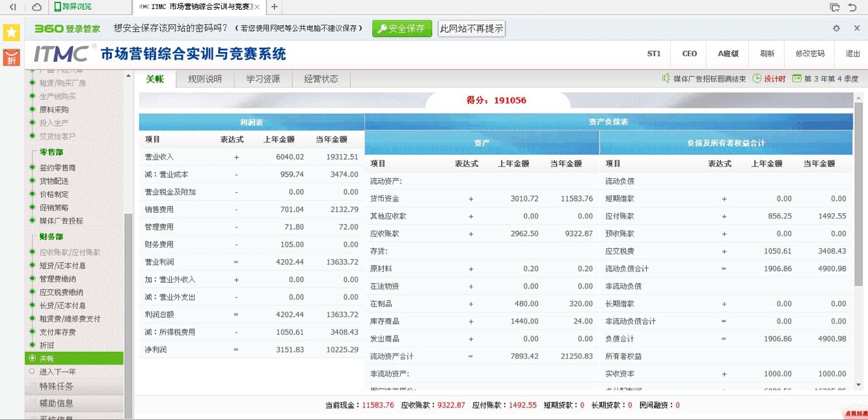Click 修改密码 change password link
The width and height of the screenshot is (868, 420).
[x=810, y=54]
